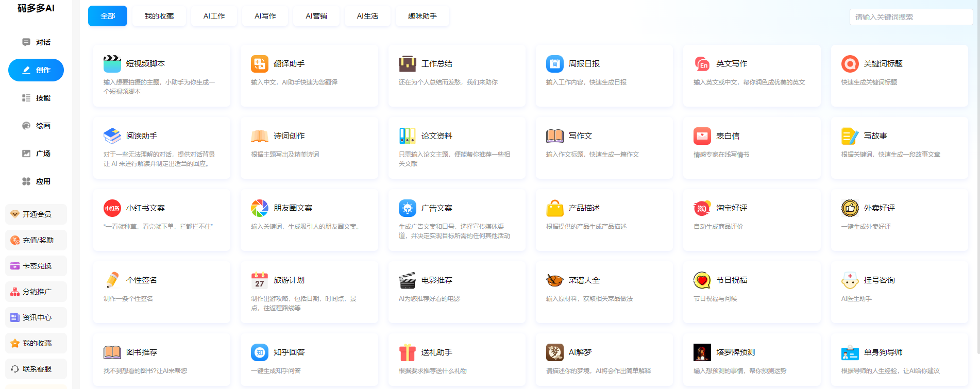Select the AI解梦 icon
The image size is (980, 389).
[555, 352]
